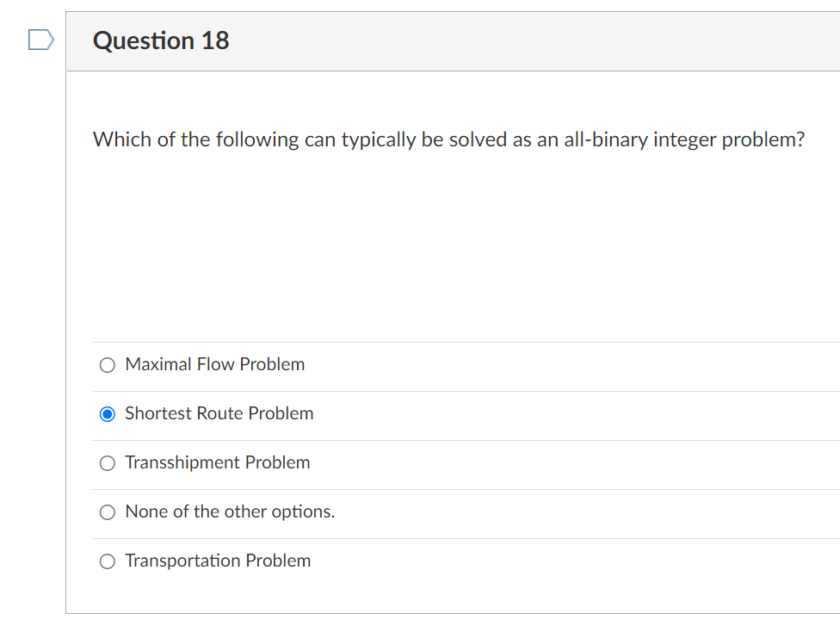This screenshot has width=840, height=626.
Task: Mark the Transportation Problem radio button
Action: coord(108,561)
